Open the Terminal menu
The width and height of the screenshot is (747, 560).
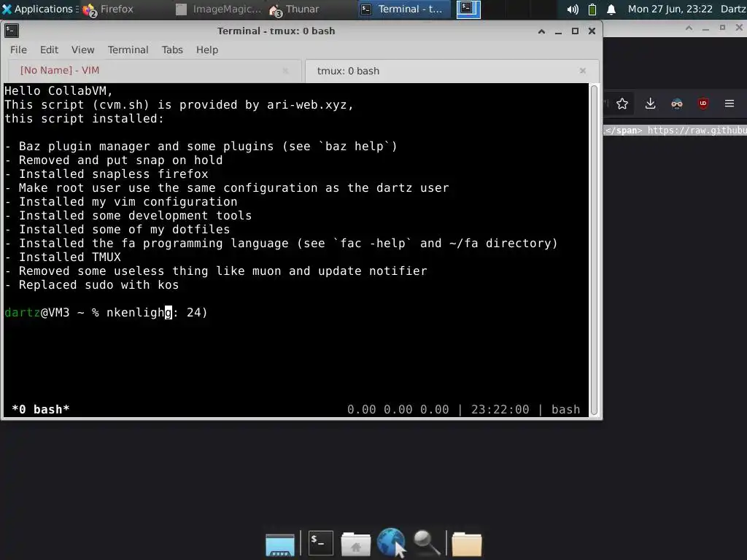[x=128, y=50]
